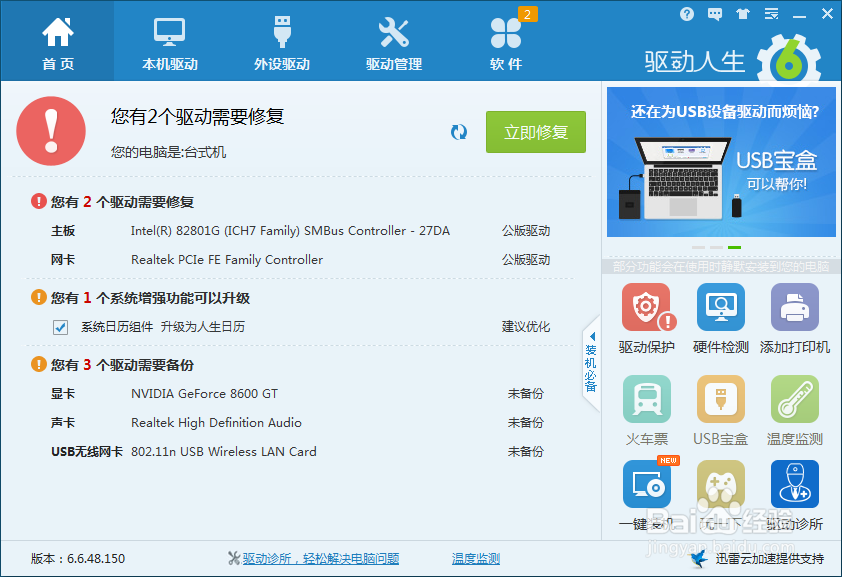Image resolution: width=842 pixels, height=577 pixels.
Task: Open 火车票 tool
Action: coord(647,411)
